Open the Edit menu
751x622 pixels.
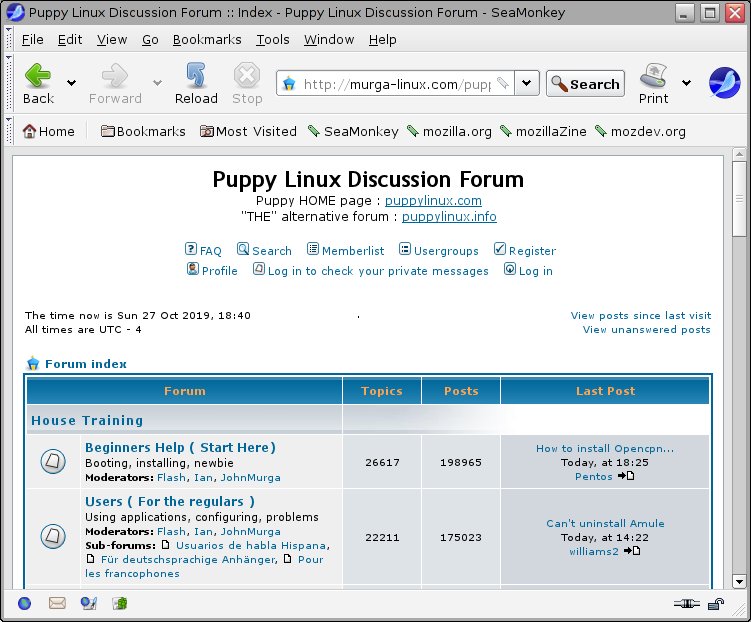[x=70, y=40]
